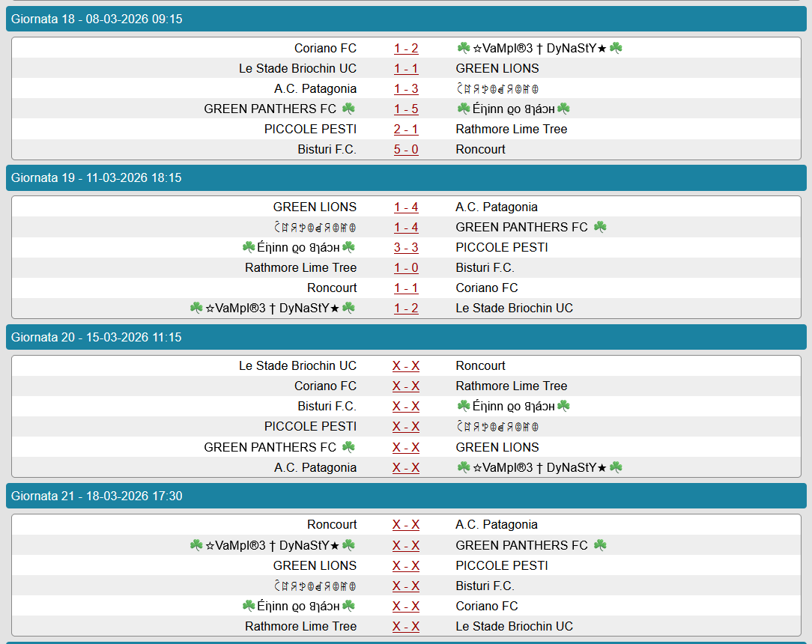Open the GREEN LIONS vs PICCOLE PESTI fixture link
The height and width of the screenshot is (644, 812).
tap(406, 566)
